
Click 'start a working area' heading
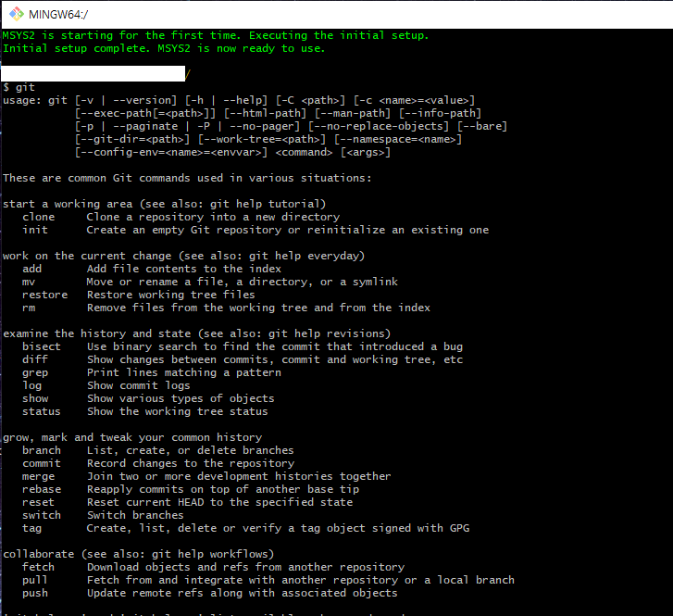click(165, 204)
